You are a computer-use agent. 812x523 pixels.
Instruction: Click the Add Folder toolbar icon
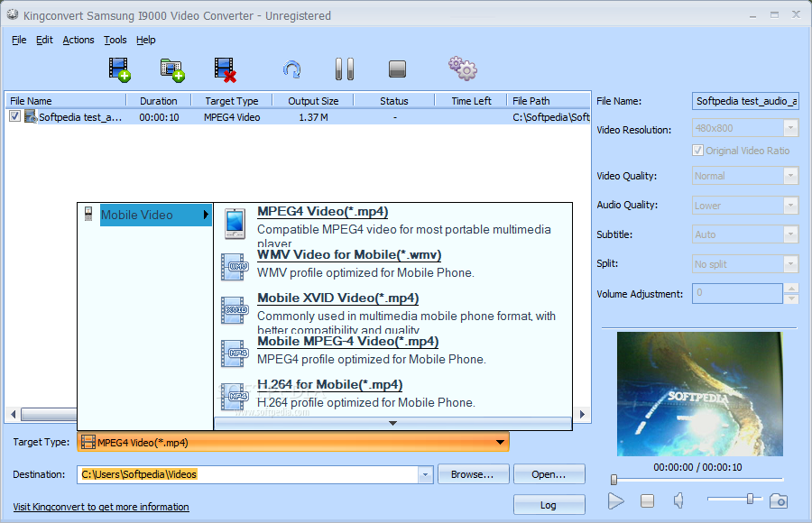click(172, 70)
